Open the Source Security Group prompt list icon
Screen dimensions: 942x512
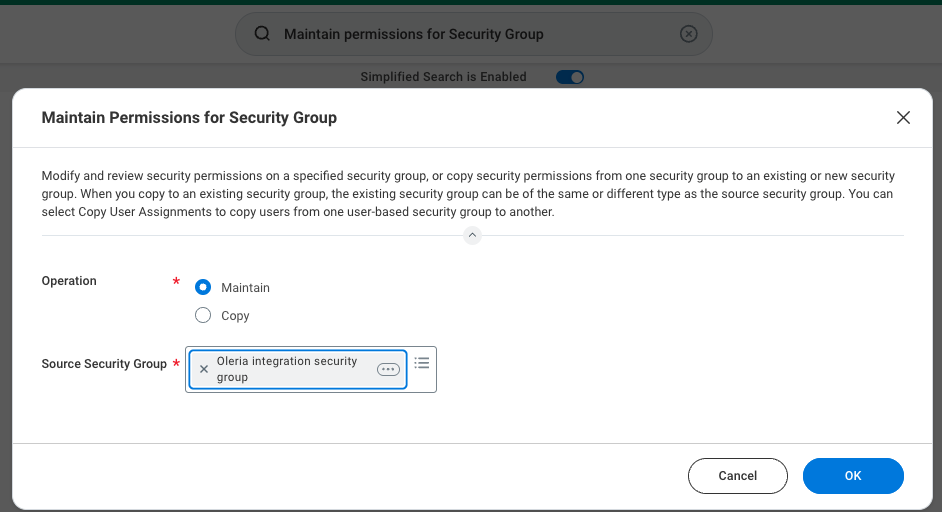pyautogui.click(x=422, y=362)
